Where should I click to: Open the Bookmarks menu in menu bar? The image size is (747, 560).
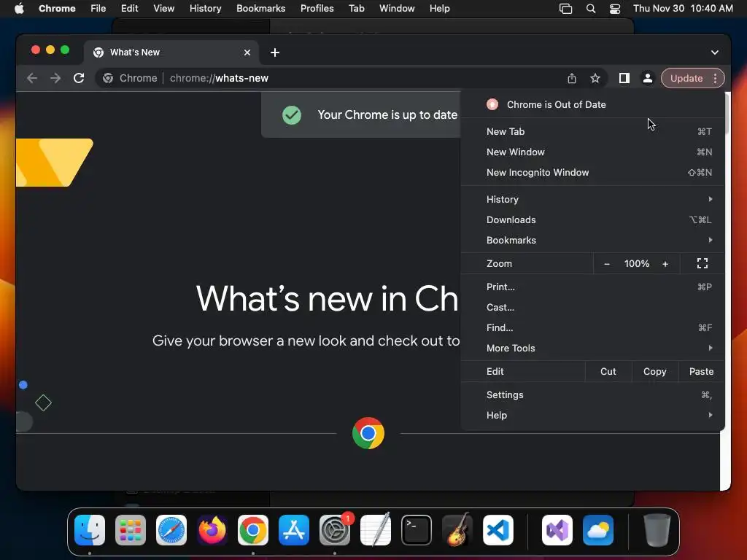260,9
